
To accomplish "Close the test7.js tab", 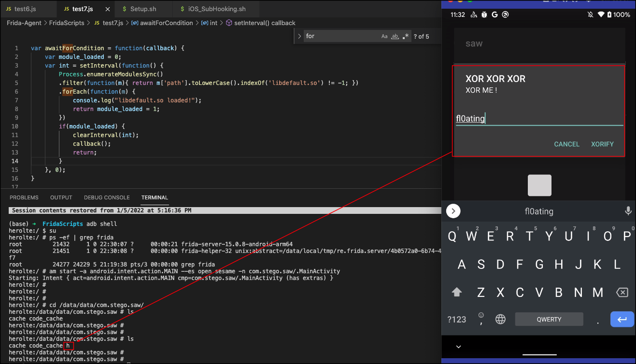I will (x=108, y=9).
